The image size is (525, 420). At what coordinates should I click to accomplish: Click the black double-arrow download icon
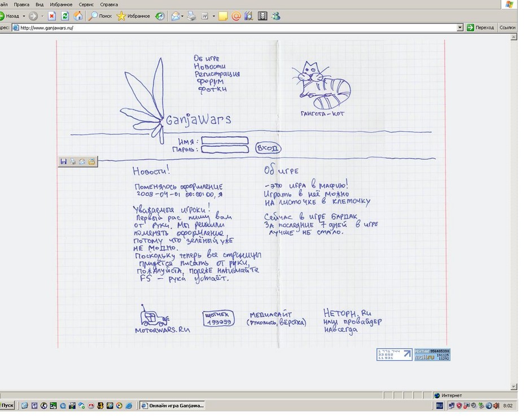tap(262, 16)
